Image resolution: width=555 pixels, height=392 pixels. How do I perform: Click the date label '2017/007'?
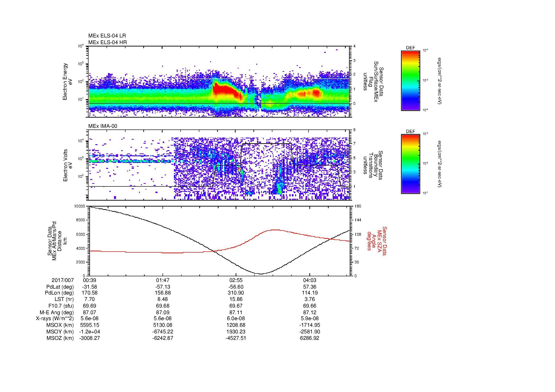point(63,280)
